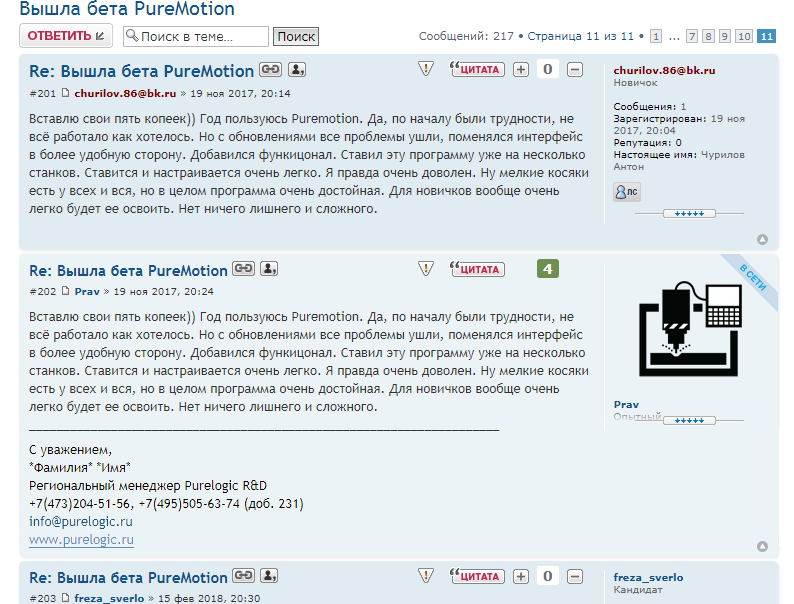Open post icon next to #201
The height and width of the screenshot is (604, 794).
[65, 93]
